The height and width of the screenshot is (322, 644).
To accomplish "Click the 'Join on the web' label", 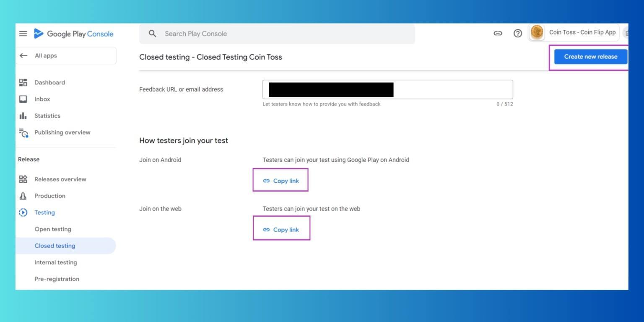I will tap(160, 209).
